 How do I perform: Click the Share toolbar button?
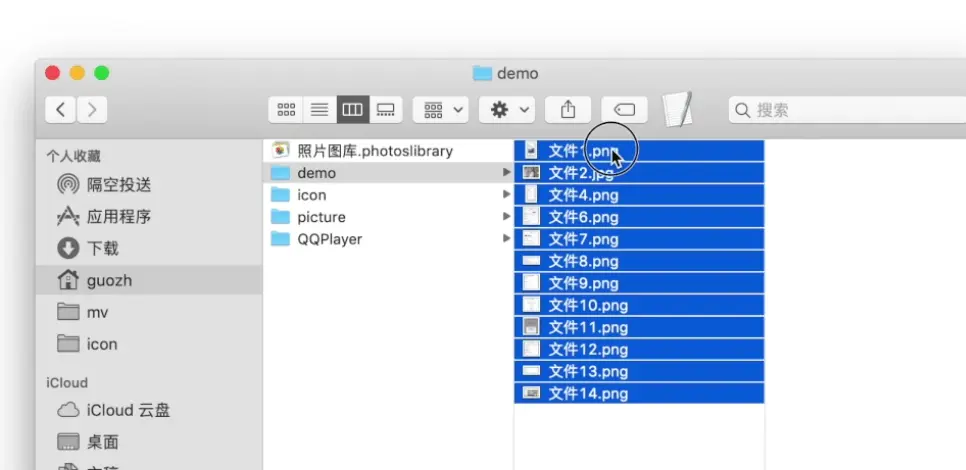tap(568, 110)
